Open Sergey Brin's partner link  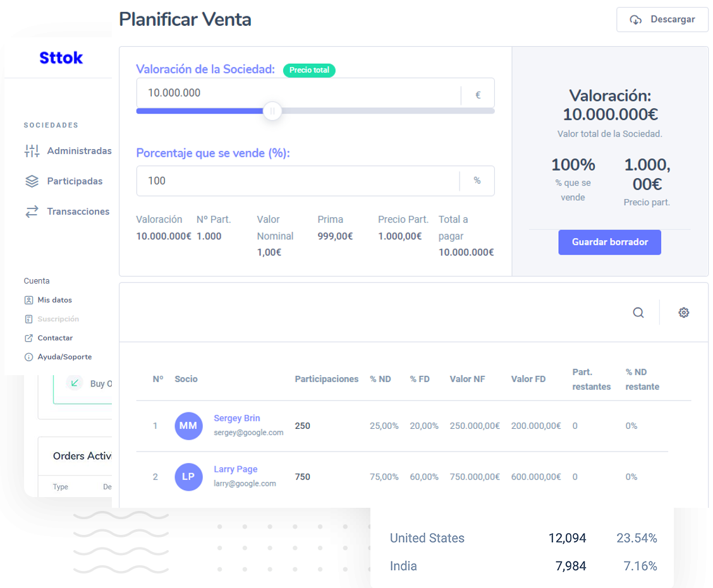tap(236, 418)
